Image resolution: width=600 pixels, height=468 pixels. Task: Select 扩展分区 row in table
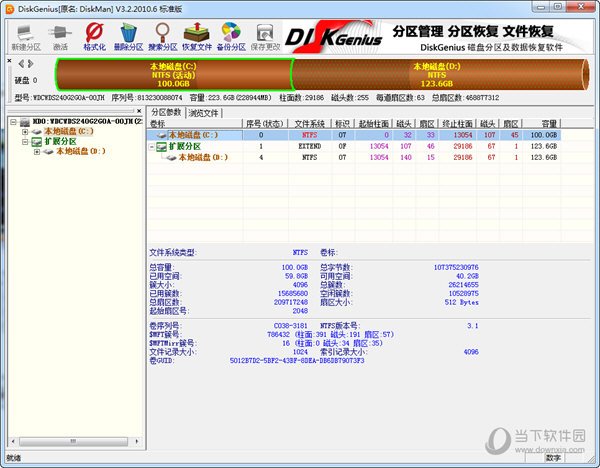354,146
